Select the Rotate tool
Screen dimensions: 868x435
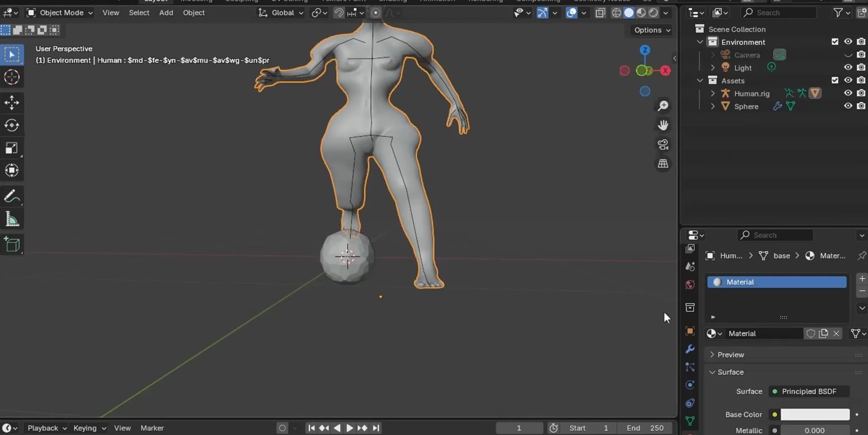point(12,125)
